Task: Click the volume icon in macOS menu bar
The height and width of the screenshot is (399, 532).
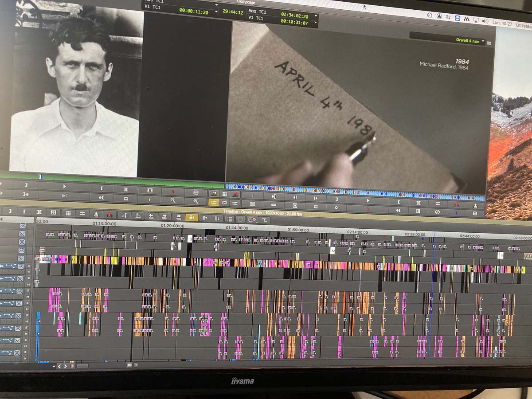Action: point(485,20)
